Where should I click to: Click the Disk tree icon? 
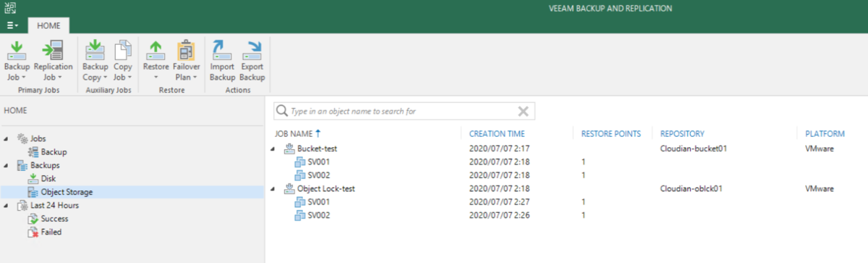tap(33, 178)
